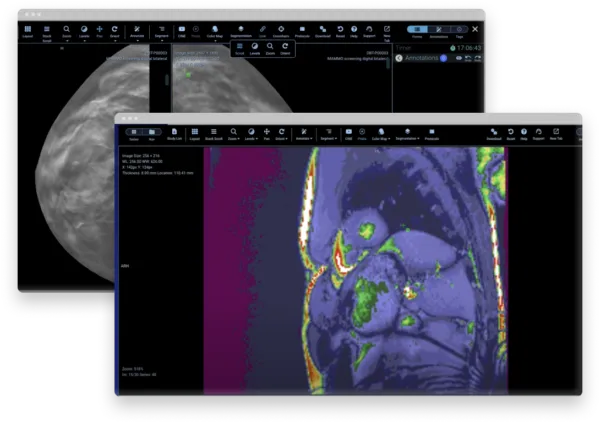
Task: Undo annotation in the Annotations panel
Action: coord(468,58)
